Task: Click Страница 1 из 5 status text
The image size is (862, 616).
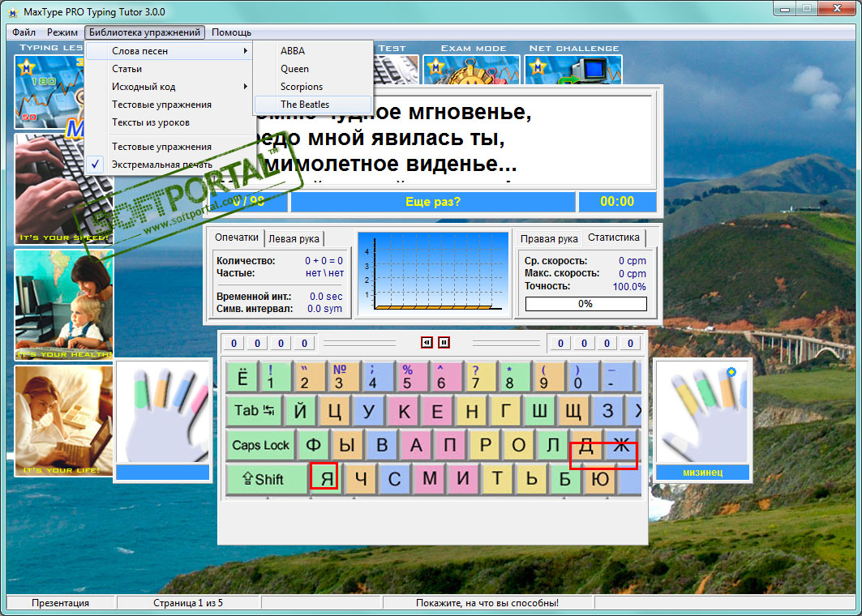Action: (188, 603)
